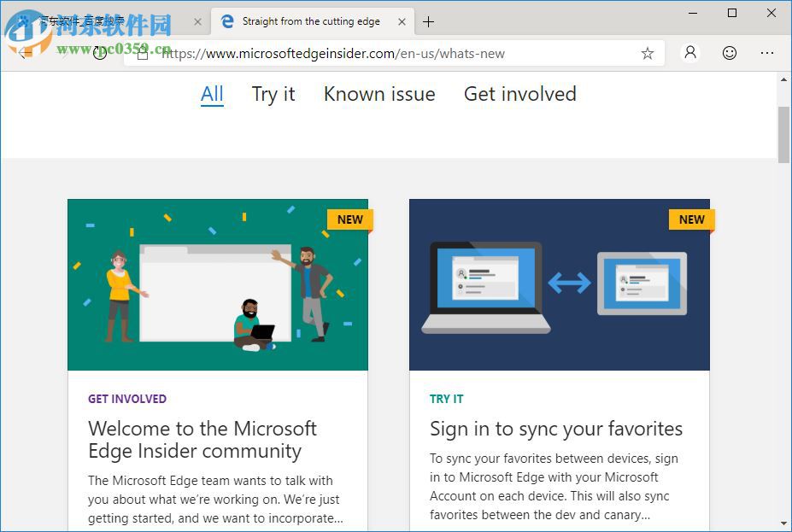
Task: Open the 'Known issue' section
Action: (x=378, y=94)
